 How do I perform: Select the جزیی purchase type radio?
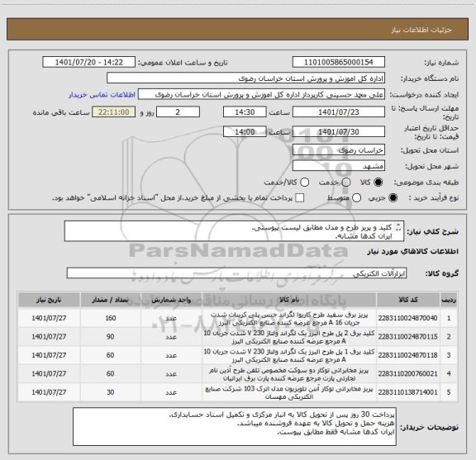(393, 198)
